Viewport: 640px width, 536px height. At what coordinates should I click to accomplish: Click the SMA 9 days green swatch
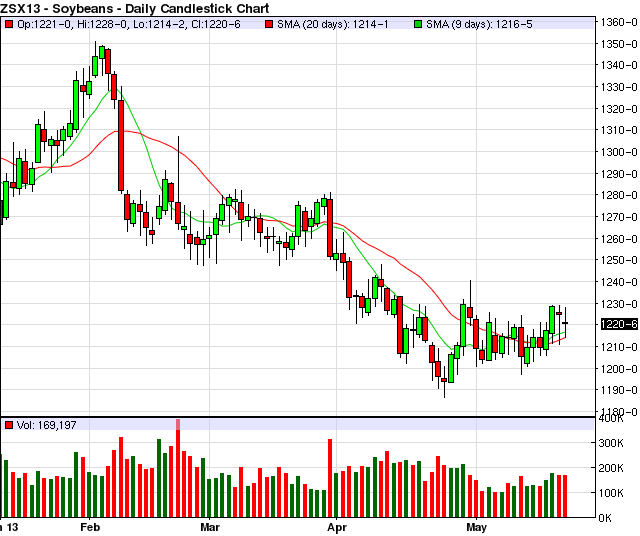tap(418, 24)
